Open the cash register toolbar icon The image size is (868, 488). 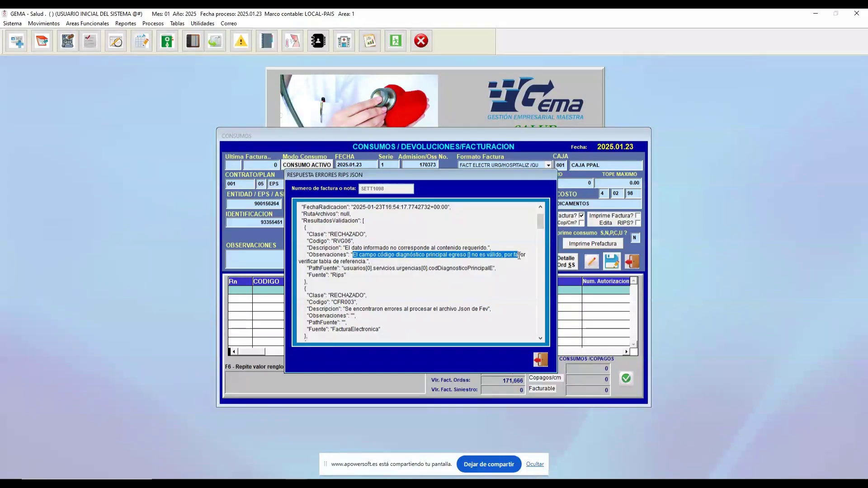68,41
